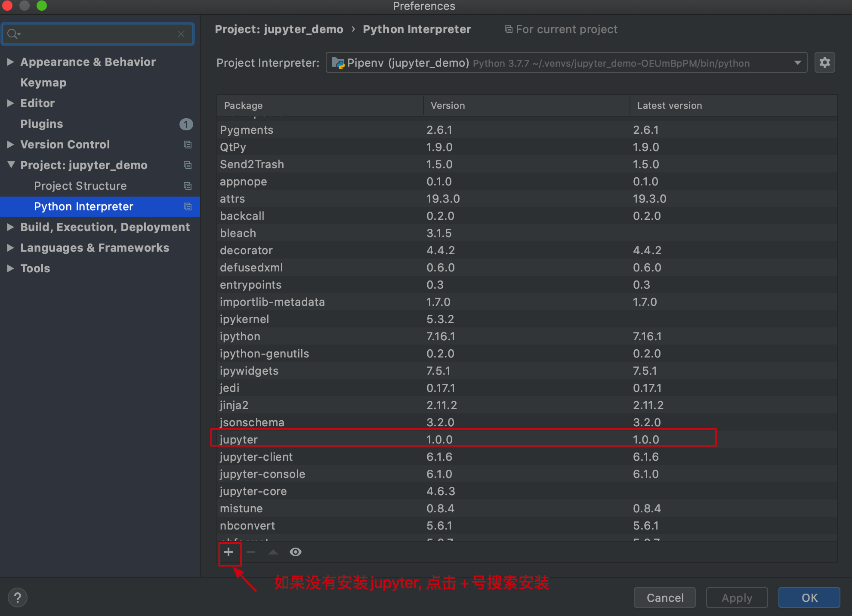Click the Apply button

[737, 598]
